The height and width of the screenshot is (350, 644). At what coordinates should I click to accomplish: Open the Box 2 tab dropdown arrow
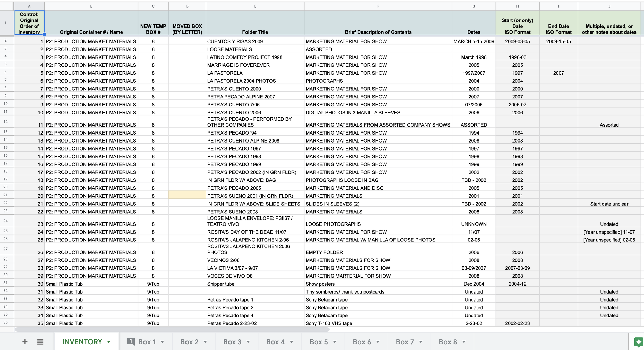click(x=205, y=342)
